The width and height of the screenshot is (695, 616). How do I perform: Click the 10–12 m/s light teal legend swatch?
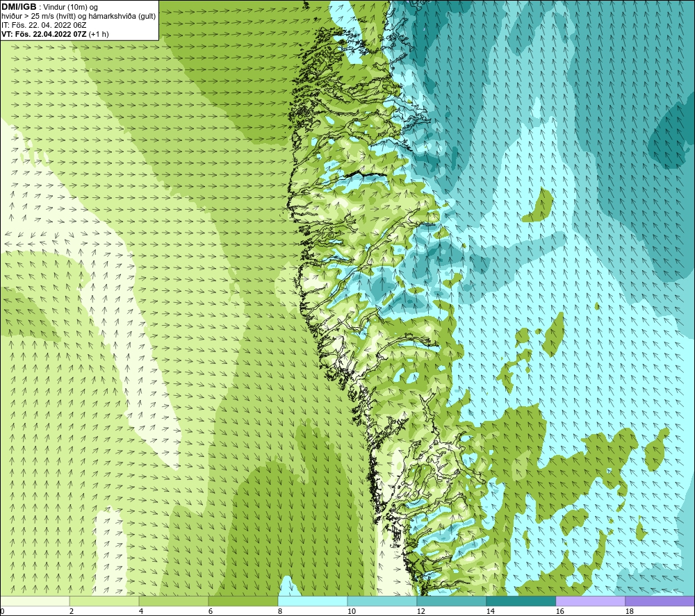click(382, 601)
